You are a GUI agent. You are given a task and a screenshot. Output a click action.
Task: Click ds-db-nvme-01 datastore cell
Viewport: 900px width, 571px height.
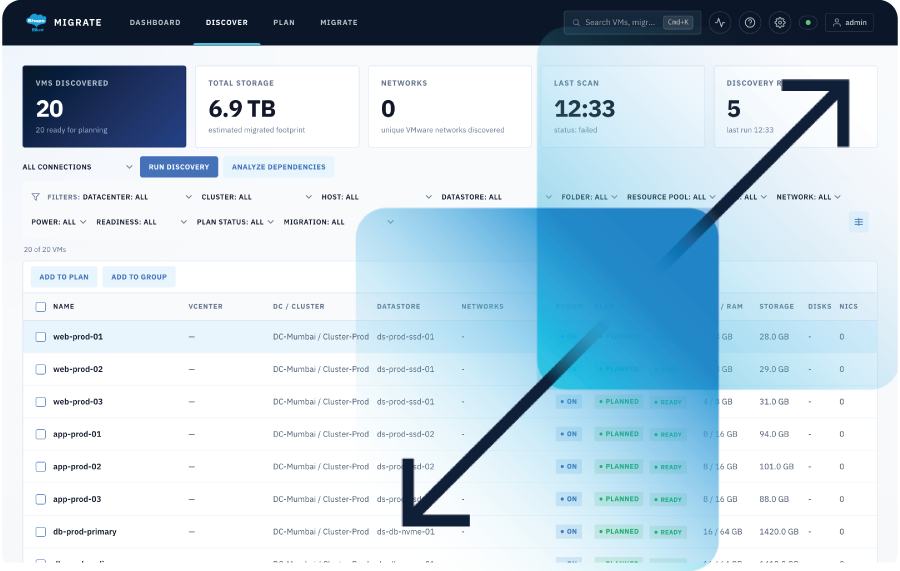(406, 532)
